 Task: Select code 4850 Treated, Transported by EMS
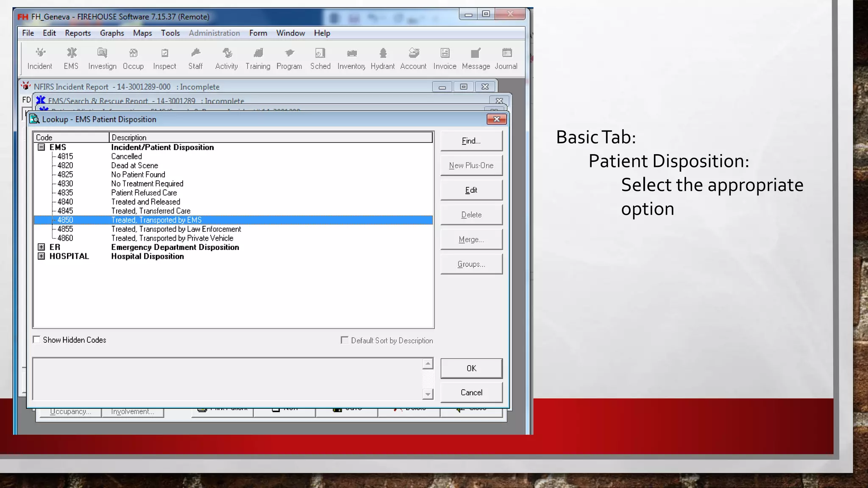[233, 220]
